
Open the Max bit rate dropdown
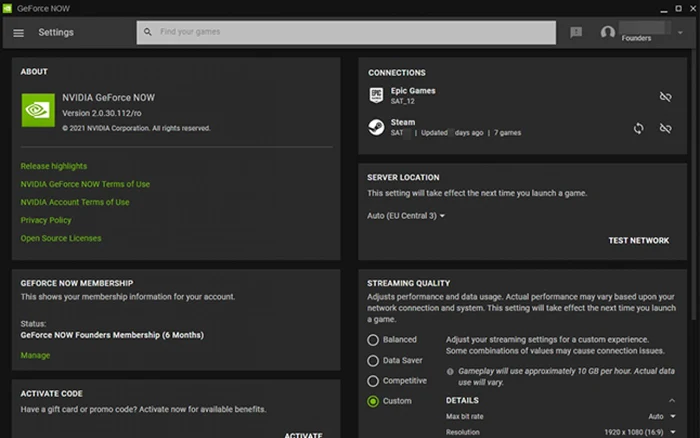click(x=662, y=417)
